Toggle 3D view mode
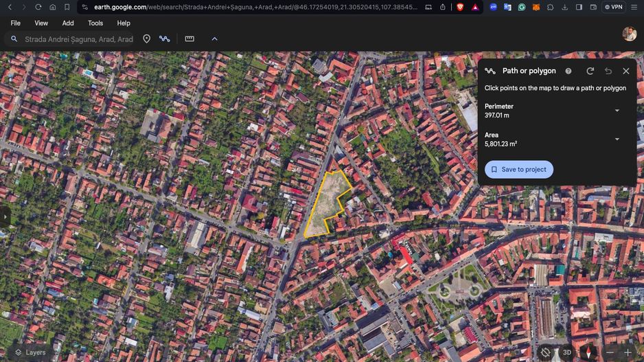644x362 pixels. [567, 352]
